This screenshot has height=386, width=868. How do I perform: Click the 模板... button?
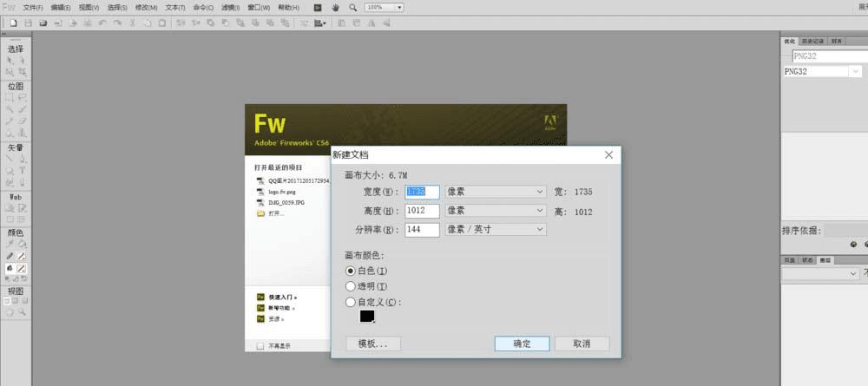tap(373, 343)
